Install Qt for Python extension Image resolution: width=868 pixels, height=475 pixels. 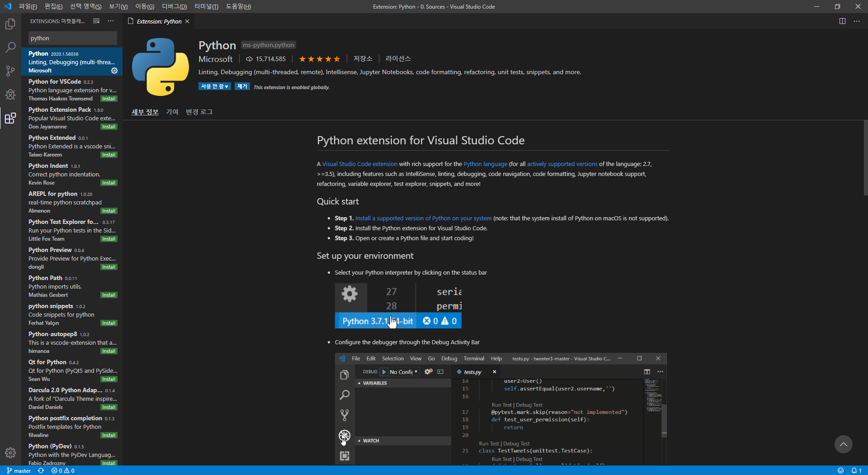click(109, 379)
